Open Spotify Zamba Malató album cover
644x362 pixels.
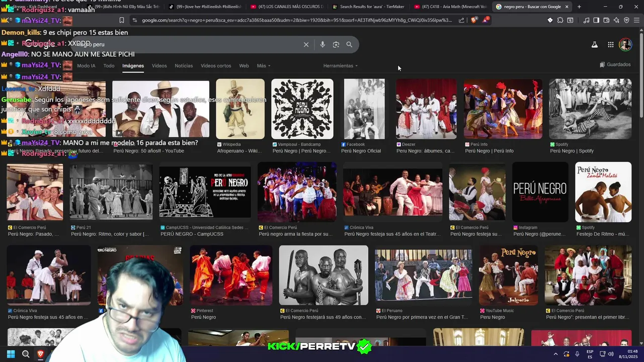(x=603, y=192)
